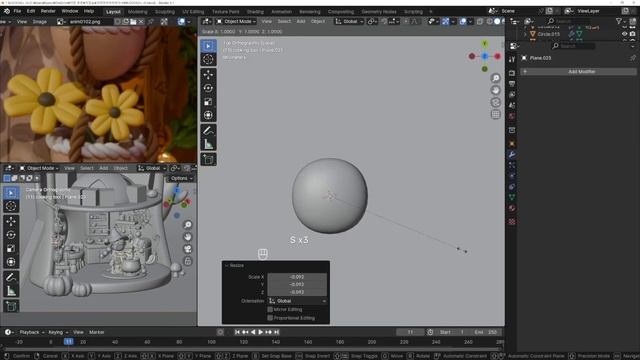This screenshot has width=640, height=360.
Task: Activate Select Box tool in main viewport
Action: point(208,46)
